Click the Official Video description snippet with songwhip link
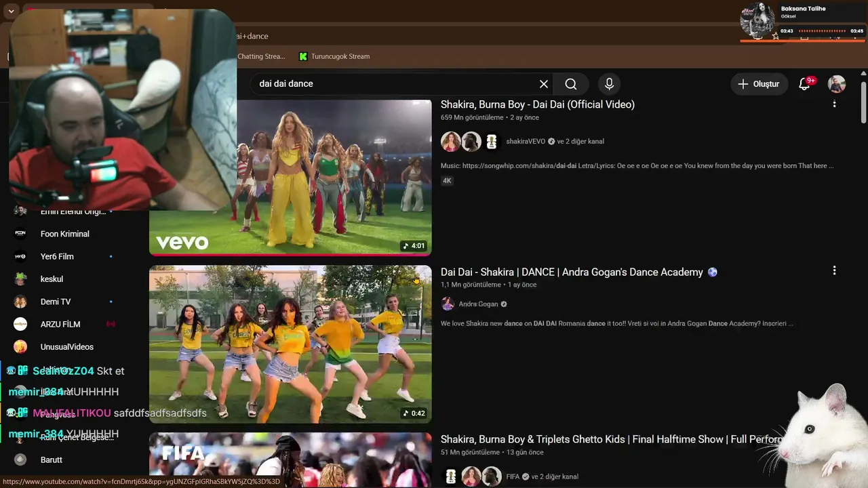The image size is (868, 488). (x=637, y=166)
